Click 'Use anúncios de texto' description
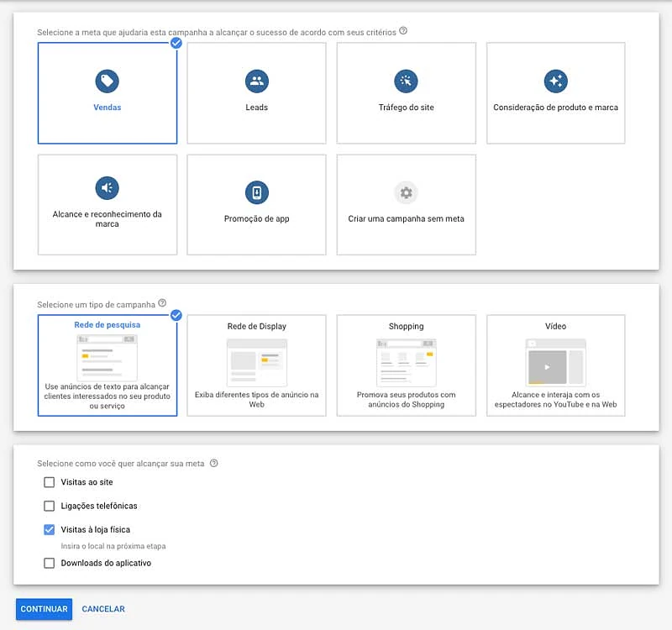The image size is (672, 630). click(x=108, y=396)
